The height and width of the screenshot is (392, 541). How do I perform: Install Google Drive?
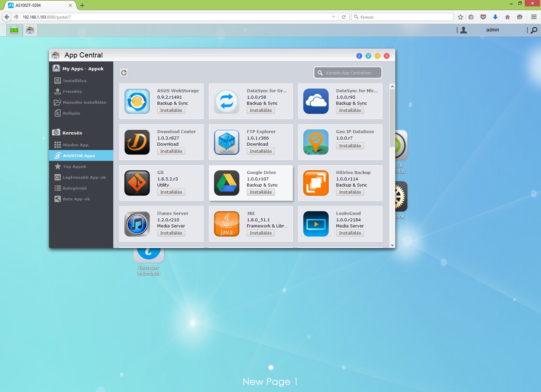coord(261,192)
